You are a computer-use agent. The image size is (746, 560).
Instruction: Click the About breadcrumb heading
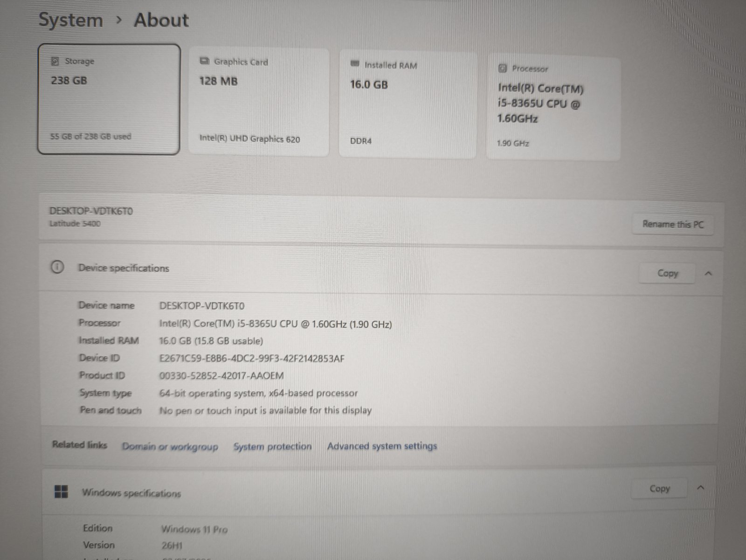(161, 20)
